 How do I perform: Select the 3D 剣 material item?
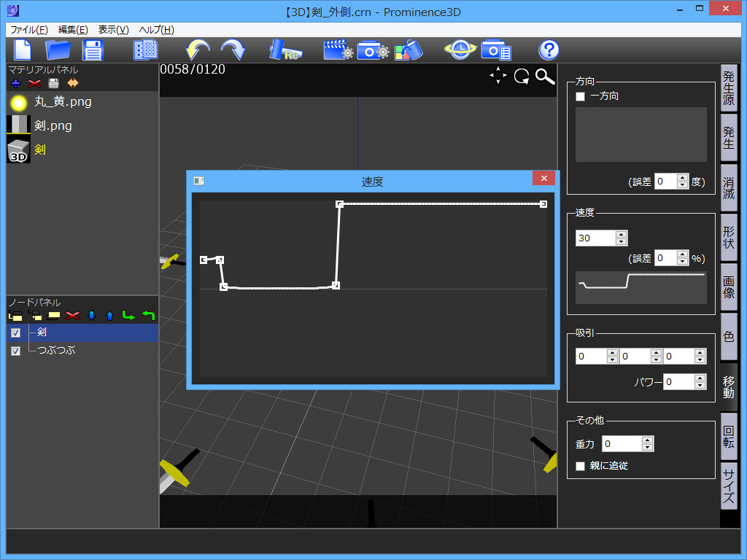82,150
